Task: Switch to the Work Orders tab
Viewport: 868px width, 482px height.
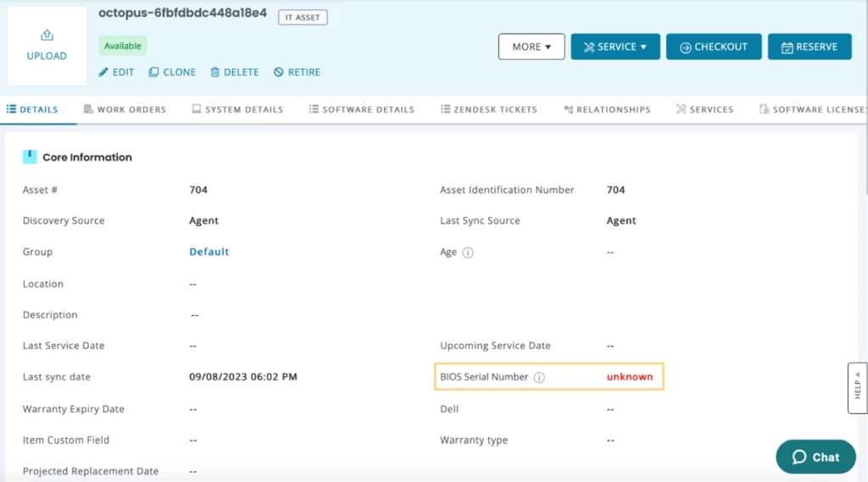Action: 125,109
